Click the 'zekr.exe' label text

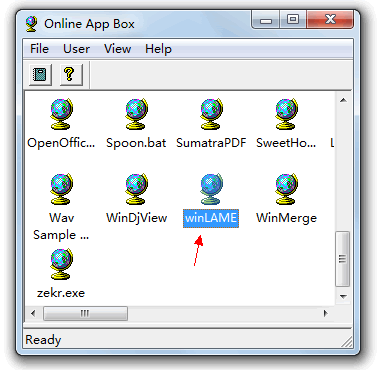61,293
